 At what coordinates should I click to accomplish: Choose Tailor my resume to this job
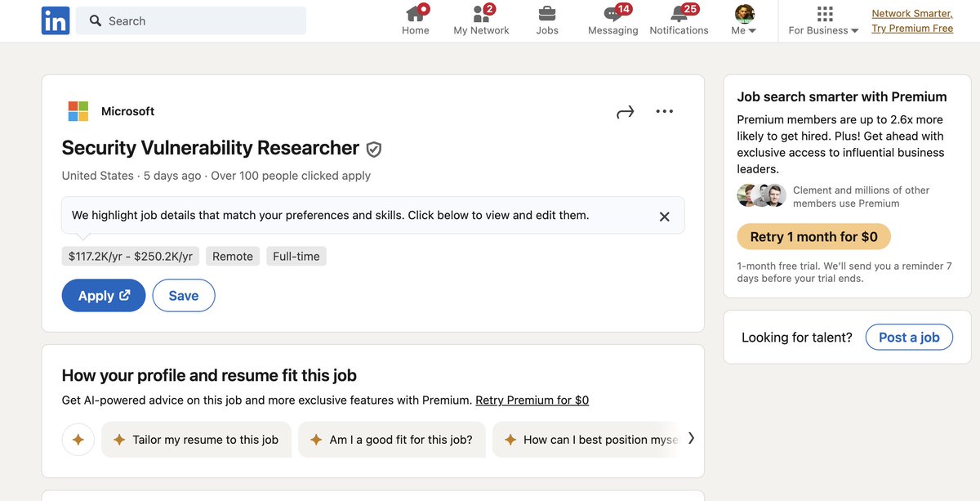(x=196, y=440)
